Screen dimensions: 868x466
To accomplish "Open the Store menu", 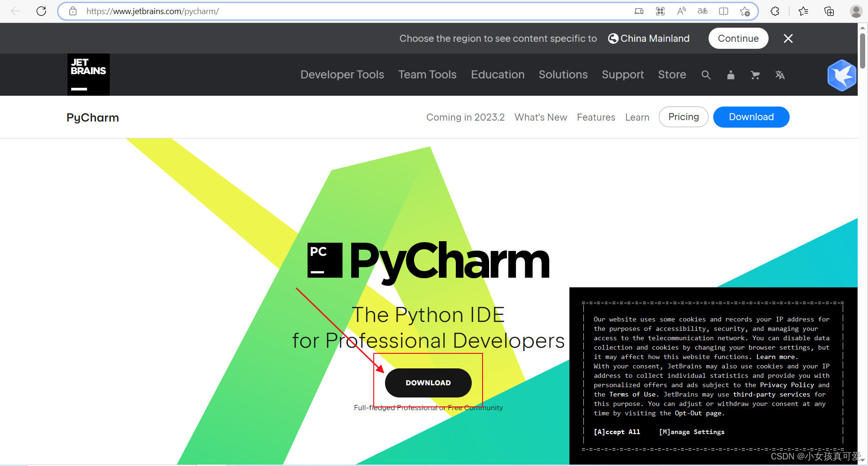I will (x=672, y=75).
